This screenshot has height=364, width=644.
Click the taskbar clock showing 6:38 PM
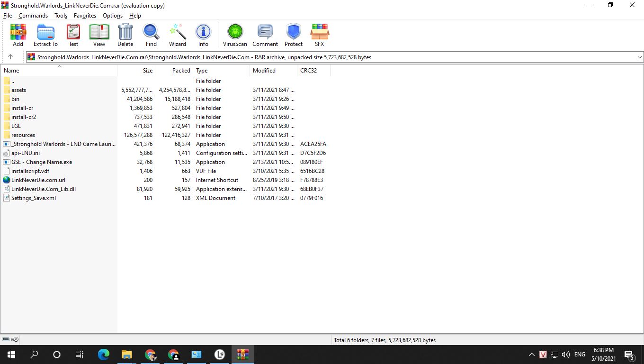(603, 355)
